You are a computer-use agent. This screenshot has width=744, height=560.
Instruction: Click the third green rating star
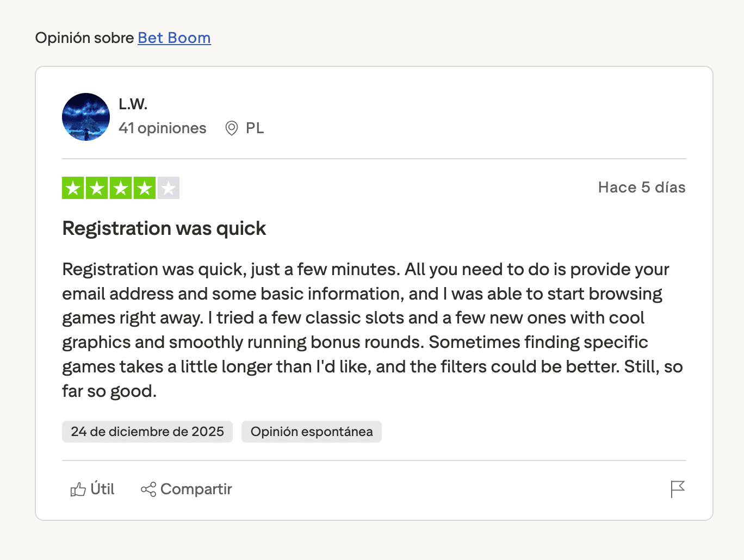121,188
